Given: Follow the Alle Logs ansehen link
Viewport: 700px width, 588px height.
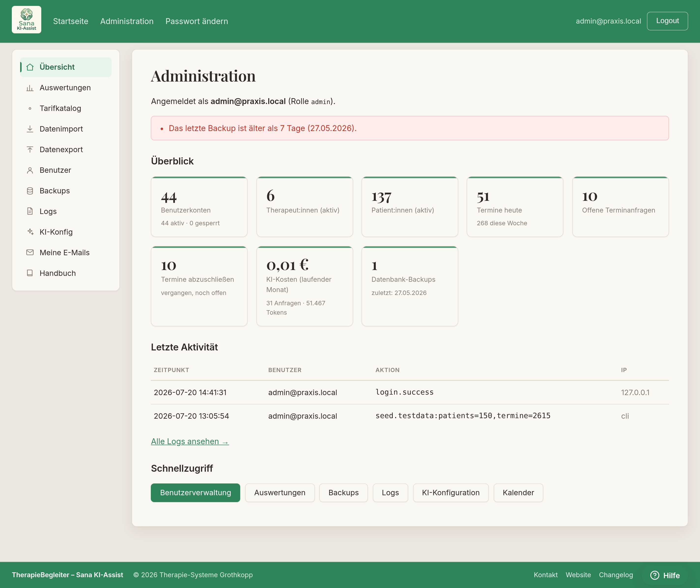Looking at the screenshot, I should click(190, 441).
